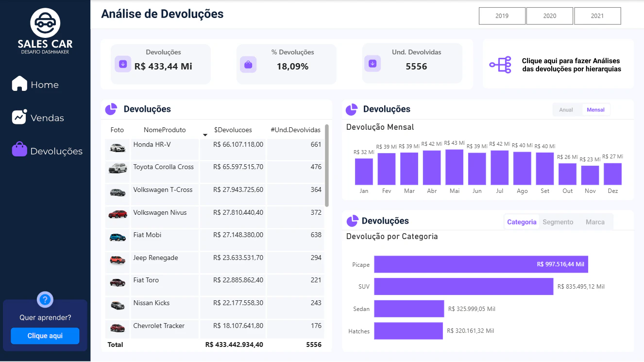Click the Foto column header

tap(117, 130)
